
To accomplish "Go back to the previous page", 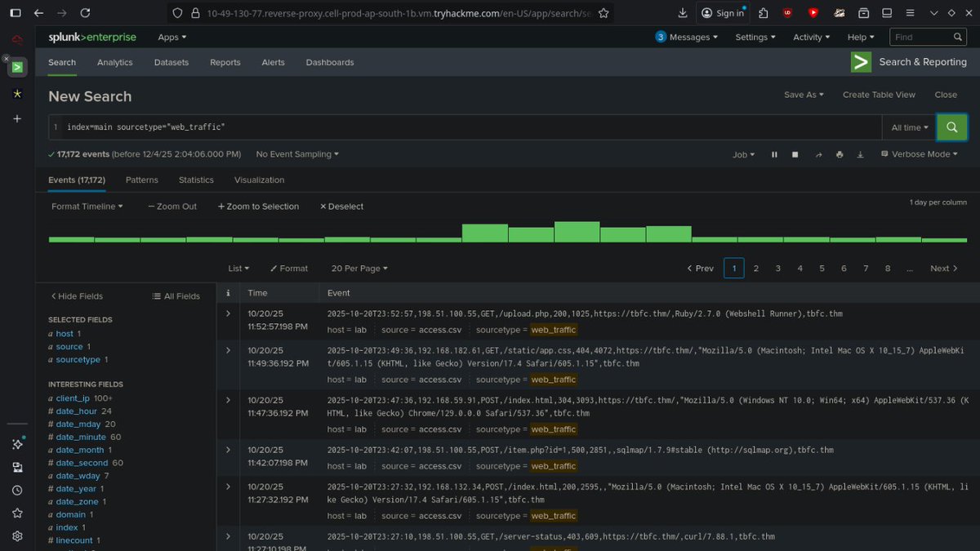I will tap(39, 13).
